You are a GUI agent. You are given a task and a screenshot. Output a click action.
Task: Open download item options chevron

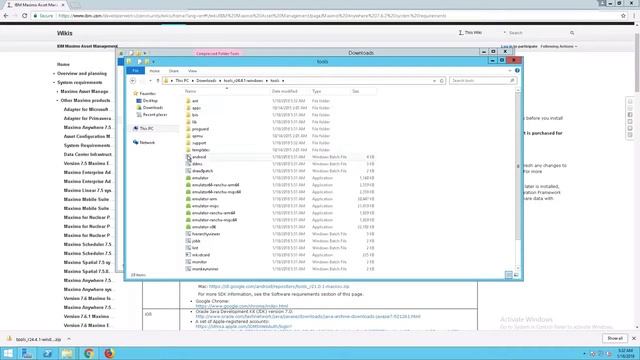(x=69, y=339)
